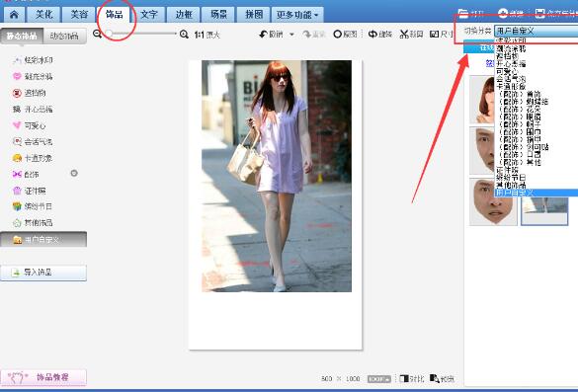Open the 尺寸 resize tool
The width and height of the screenshot is (578, 392).
[442, 35]
